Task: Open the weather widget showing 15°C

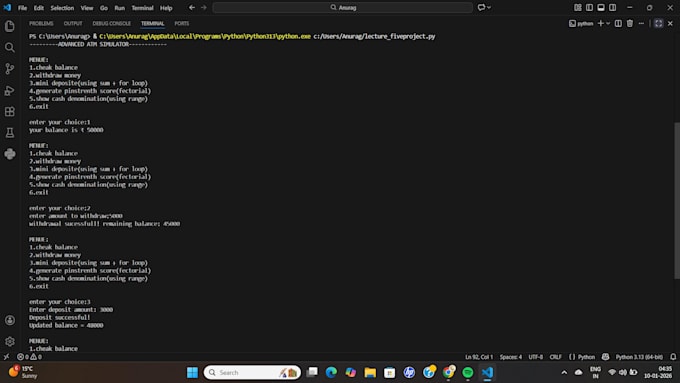Action: pyautogui.click(x=23, y=372)
